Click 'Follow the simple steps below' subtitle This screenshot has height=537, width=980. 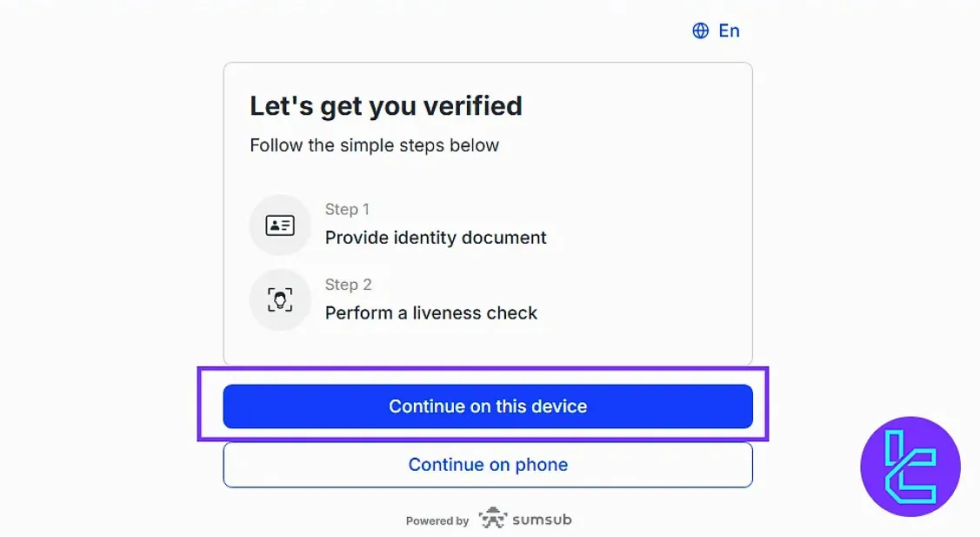375,145
